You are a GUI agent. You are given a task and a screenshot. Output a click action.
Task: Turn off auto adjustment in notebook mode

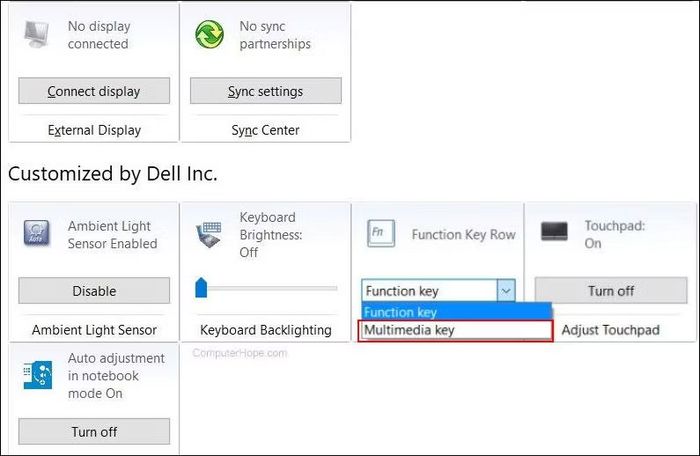point(94,431)
